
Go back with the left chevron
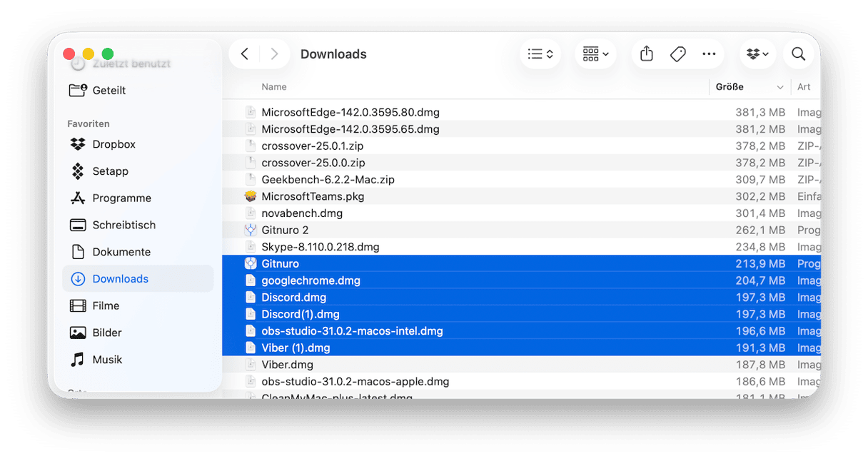coord(244,54)
